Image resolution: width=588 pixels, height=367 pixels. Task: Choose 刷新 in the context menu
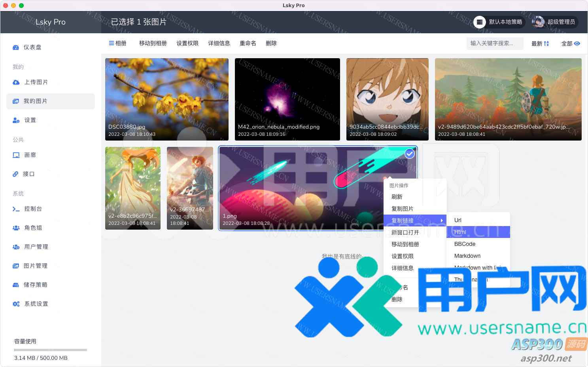point(415,197)
